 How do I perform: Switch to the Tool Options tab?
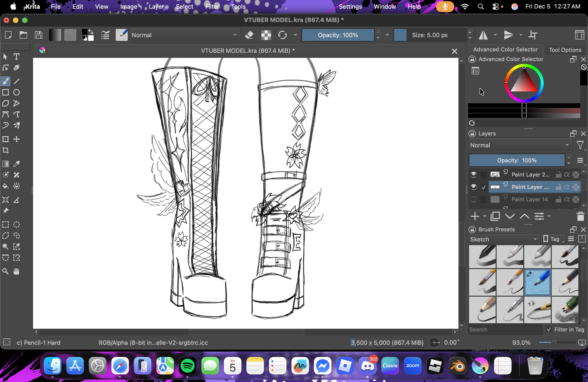click(565, 50)
